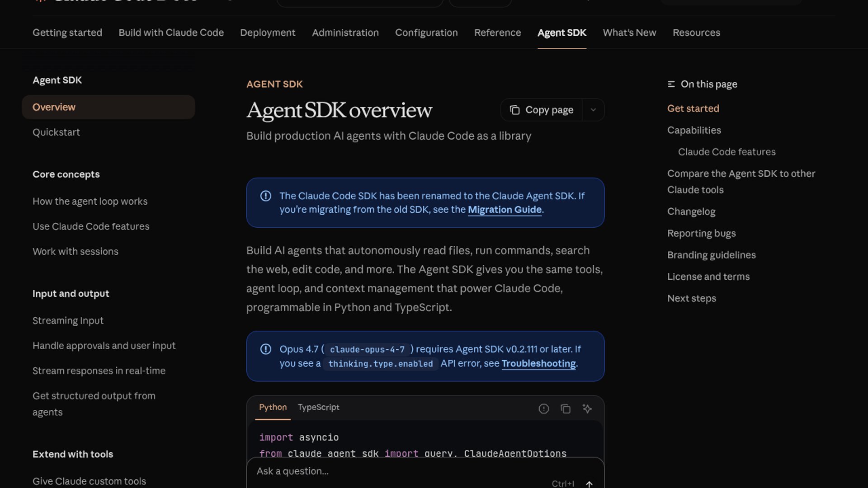Jump to Branding guidelines on this page
The image size is (868, 488).
click(x=711, y=255)
